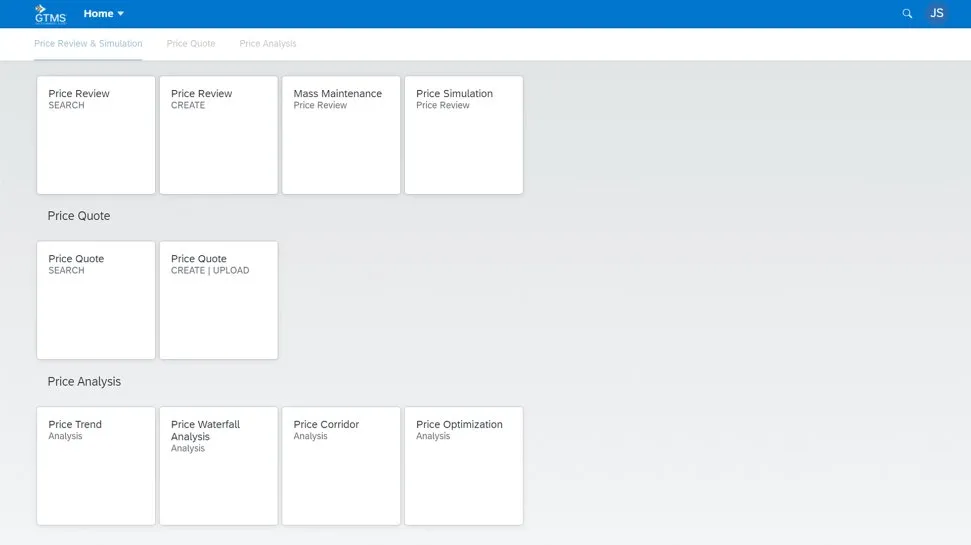
Task: Go to the Price Analysis tab
Action: tap(268, 44)
